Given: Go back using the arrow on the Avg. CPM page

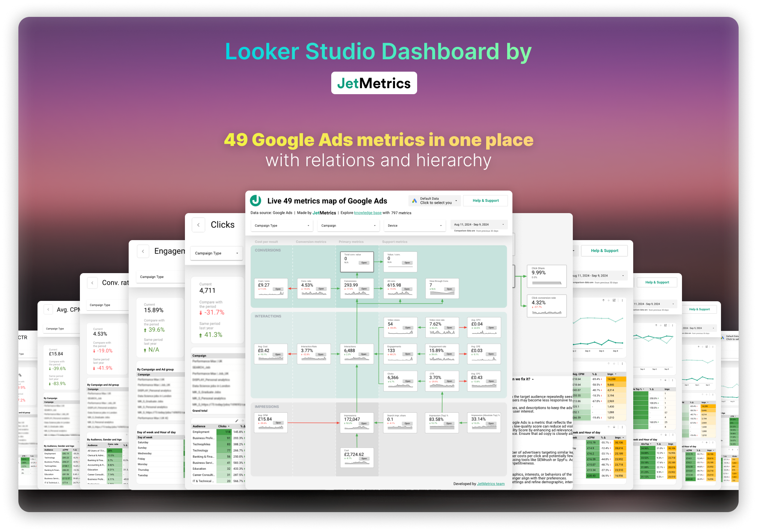Looking at the screenshot, I should pos(48,310).
